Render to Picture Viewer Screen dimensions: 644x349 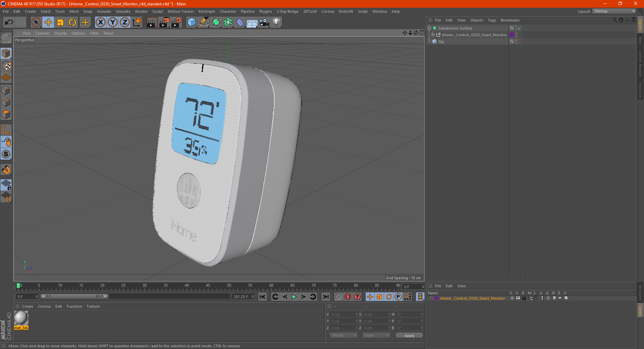[164, 22]
